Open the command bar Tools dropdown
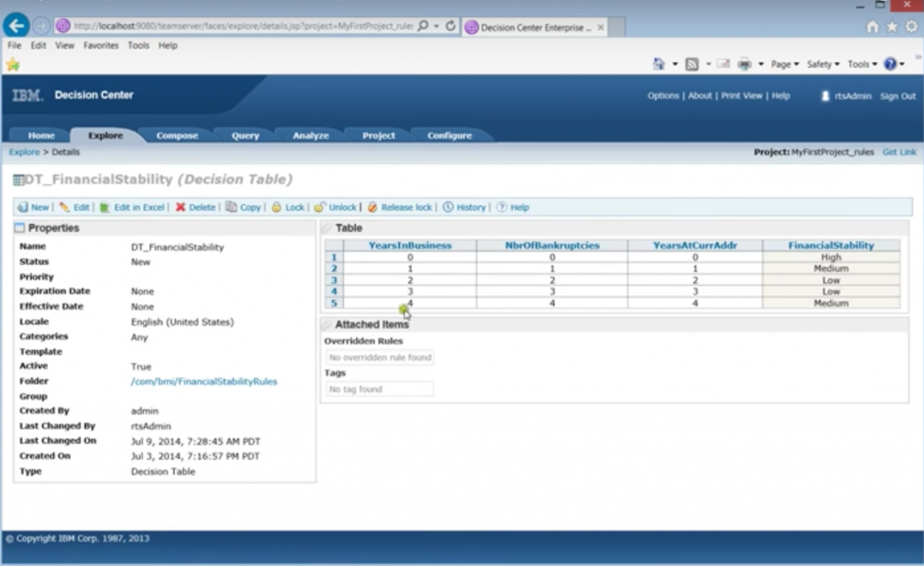The height and width of the screenshot is (566, 924). [x=862, y=64]
